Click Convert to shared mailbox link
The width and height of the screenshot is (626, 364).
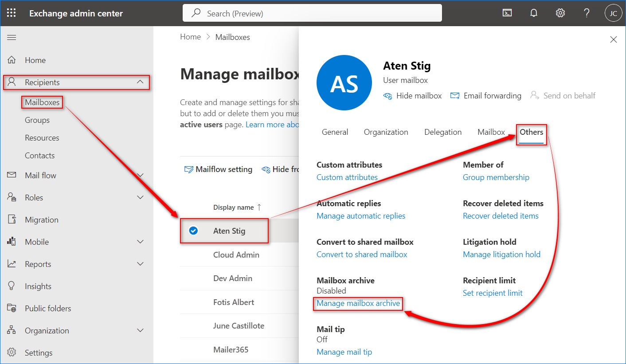click(x=362, y=254)
